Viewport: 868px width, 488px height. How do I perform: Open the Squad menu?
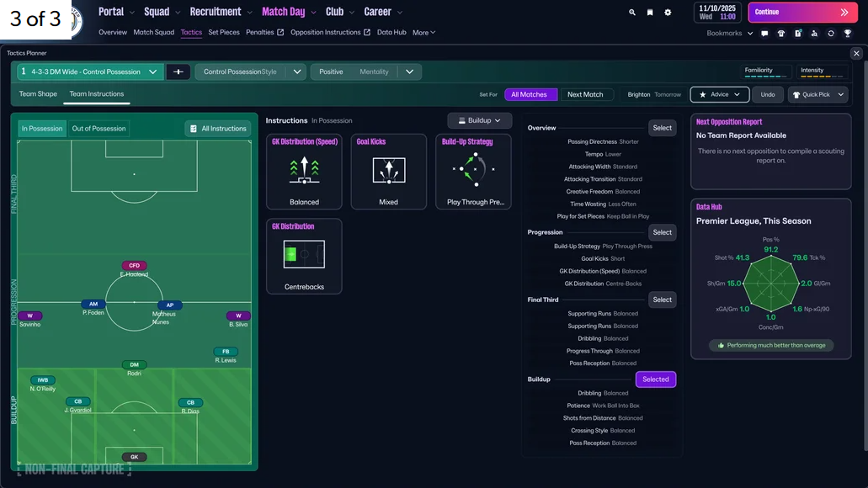(162, 12)
